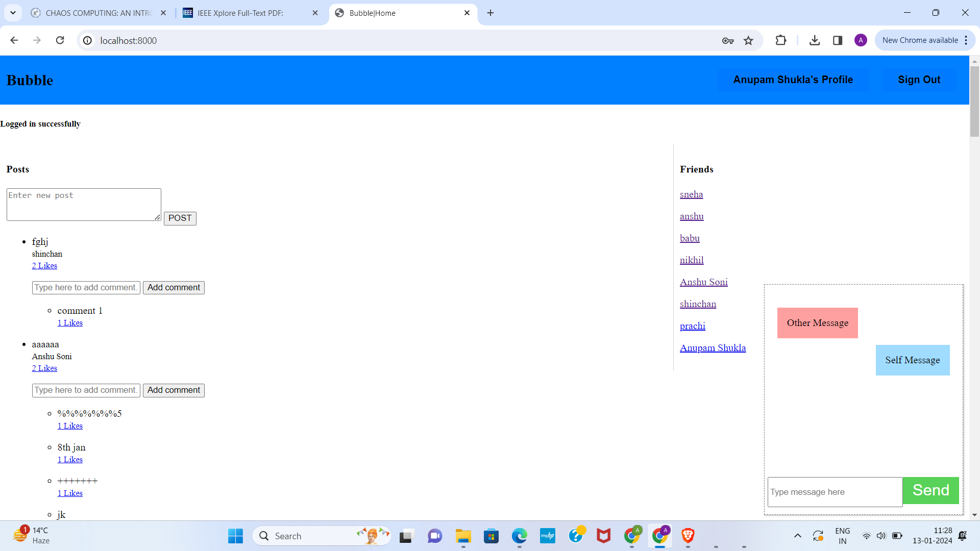Screen dimensions: 980x551
Task: Focus the Type message here field
Action: (x=835, y=492)
